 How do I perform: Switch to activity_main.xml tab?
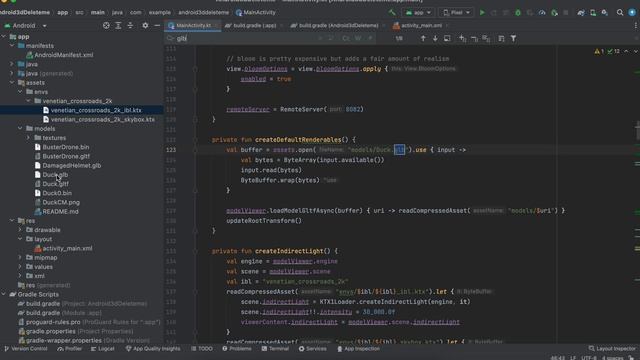420,25
